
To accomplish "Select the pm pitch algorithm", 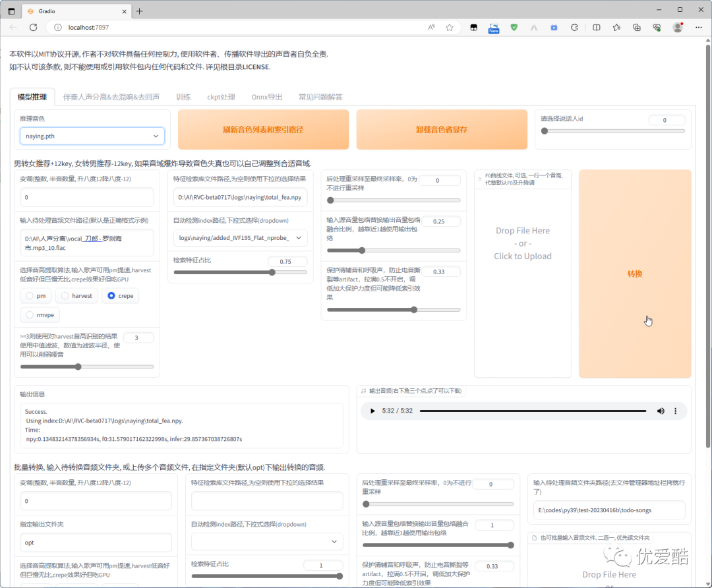I will tap(36, 295).
